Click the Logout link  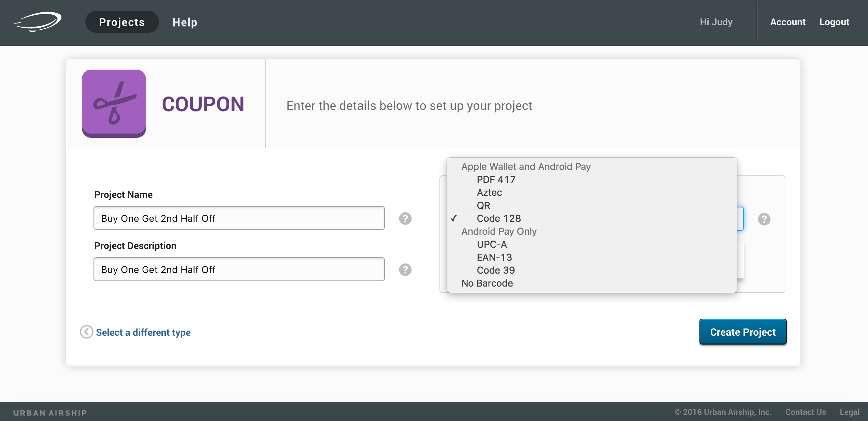coord(835,22)
